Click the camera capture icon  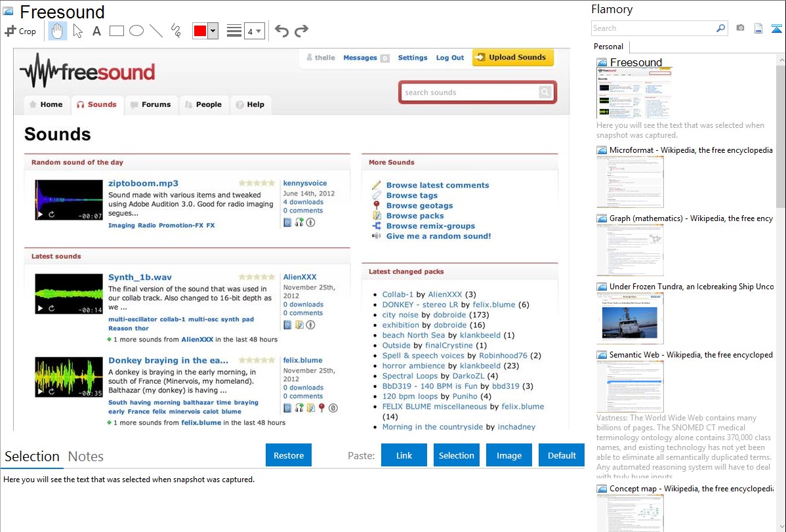[740, 28]
